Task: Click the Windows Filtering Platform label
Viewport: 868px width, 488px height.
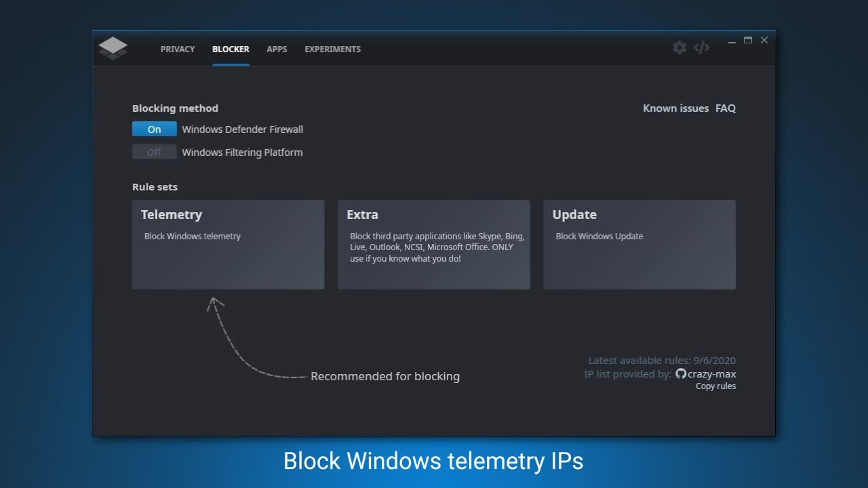Action: point(242,152)
